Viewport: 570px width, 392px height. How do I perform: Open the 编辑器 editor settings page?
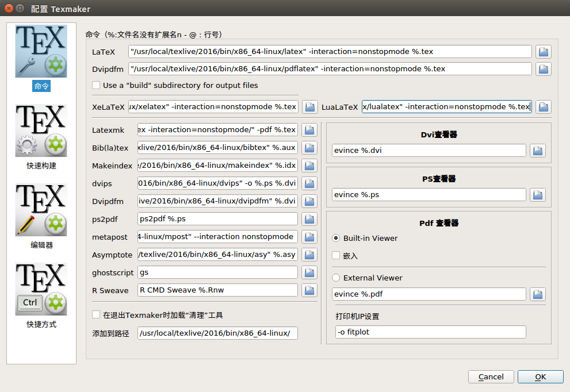[x=41, y=217]
